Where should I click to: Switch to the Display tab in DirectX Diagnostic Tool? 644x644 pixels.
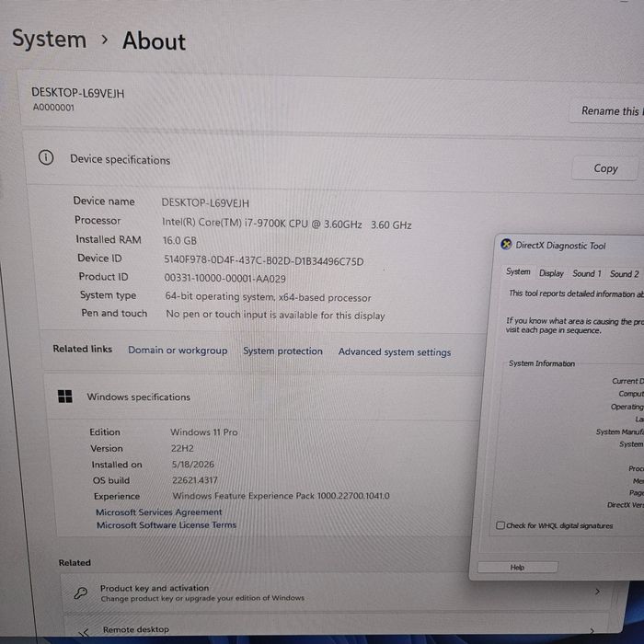(x=551, y=273)
